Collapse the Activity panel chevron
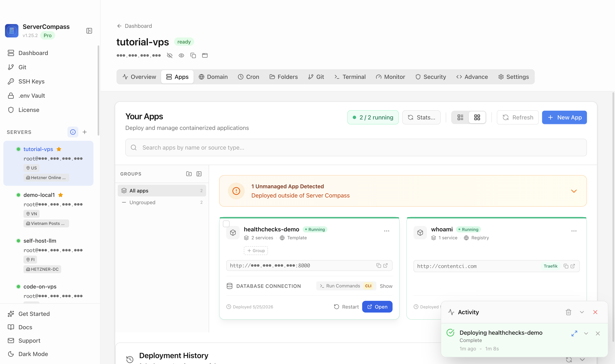This screenshot has width=615, height=364. click(582, 312)
